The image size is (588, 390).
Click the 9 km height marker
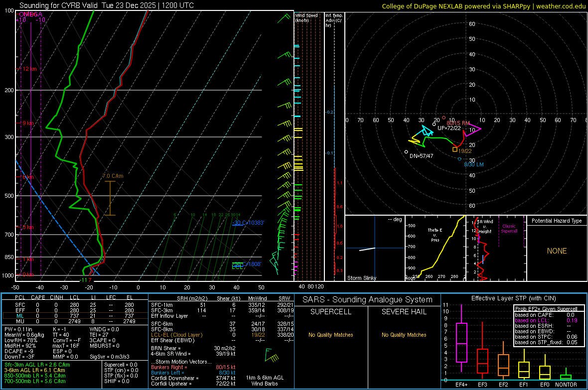tap(28, 123)
